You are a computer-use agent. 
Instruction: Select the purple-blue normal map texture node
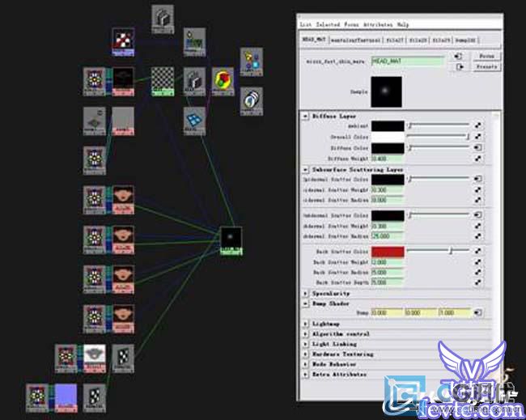(x=66, y=398)
